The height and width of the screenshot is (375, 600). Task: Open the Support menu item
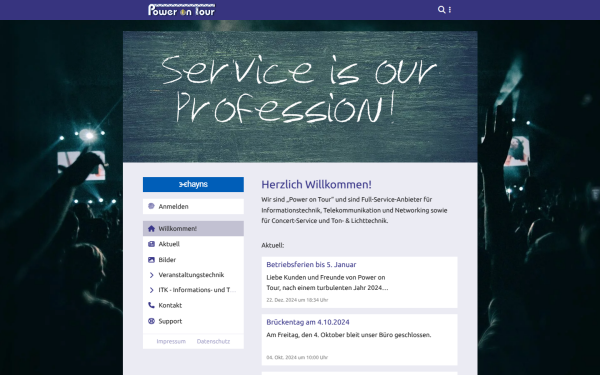[x=193, y=321]
